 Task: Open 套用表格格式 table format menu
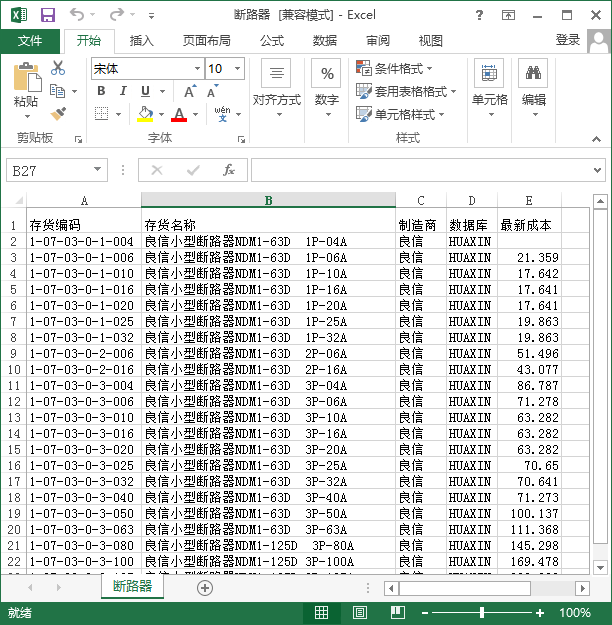406,91
